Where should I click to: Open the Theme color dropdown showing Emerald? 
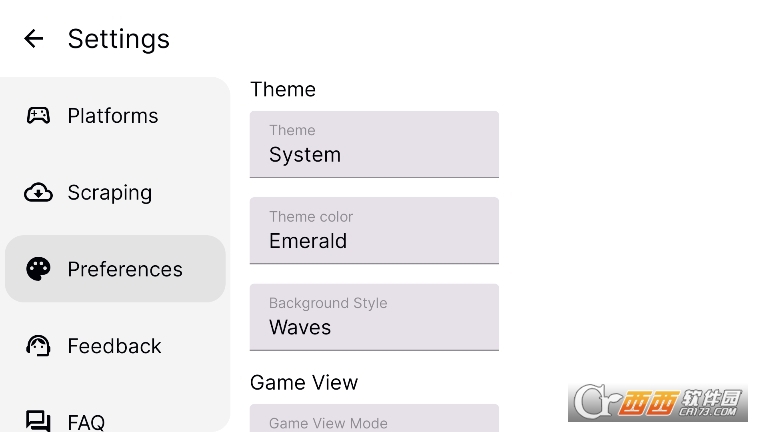click(374, 231)
